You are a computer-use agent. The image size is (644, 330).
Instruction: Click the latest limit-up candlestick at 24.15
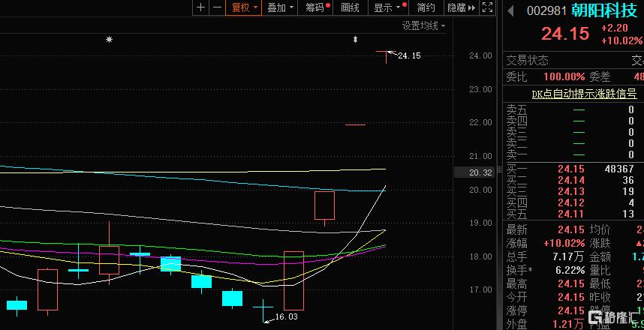tap(386, 56)
